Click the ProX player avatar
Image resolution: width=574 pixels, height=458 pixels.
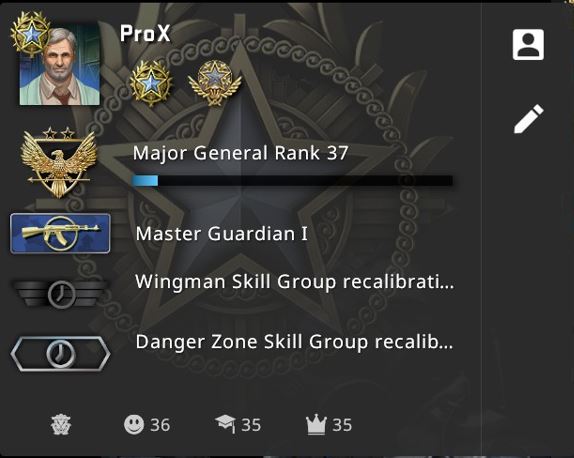click(x=60, y=65)
